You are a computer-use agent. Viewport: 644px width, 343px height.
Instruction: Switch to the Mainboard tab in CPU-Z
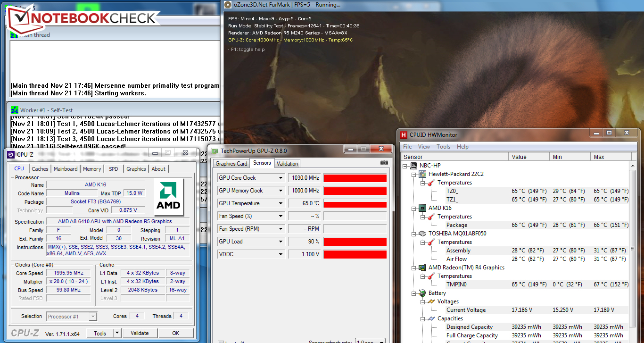coord(66,169)
